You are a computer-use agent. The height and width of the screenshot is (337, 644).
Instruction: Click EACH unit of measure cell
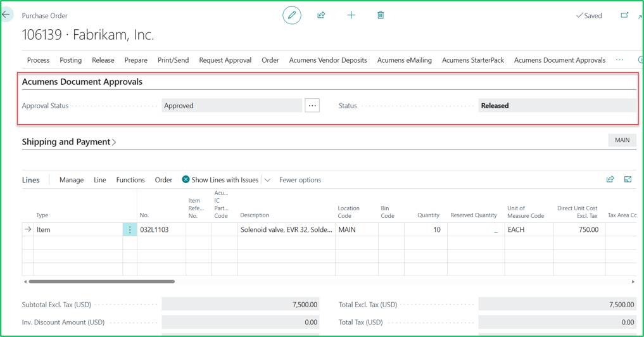(x=529, y=229)
